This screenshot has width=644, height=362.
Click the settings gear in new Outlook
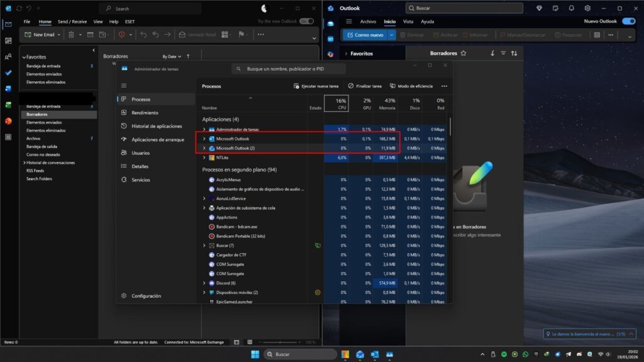pyautogui.click(x=587, y=8)
